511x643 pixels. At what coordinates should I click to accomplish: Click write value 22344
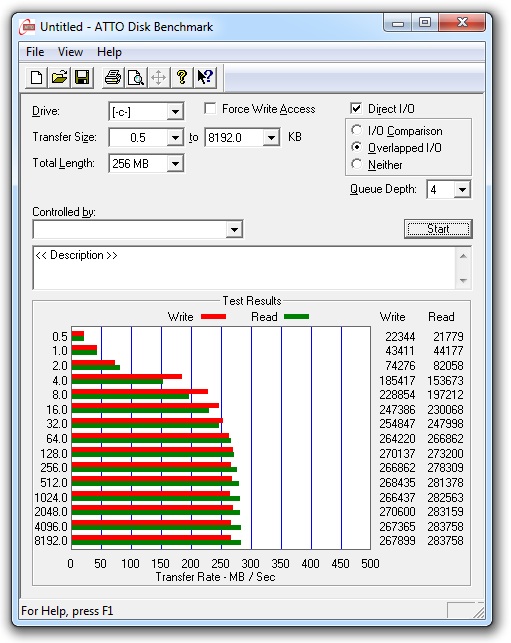coord(400,337)
